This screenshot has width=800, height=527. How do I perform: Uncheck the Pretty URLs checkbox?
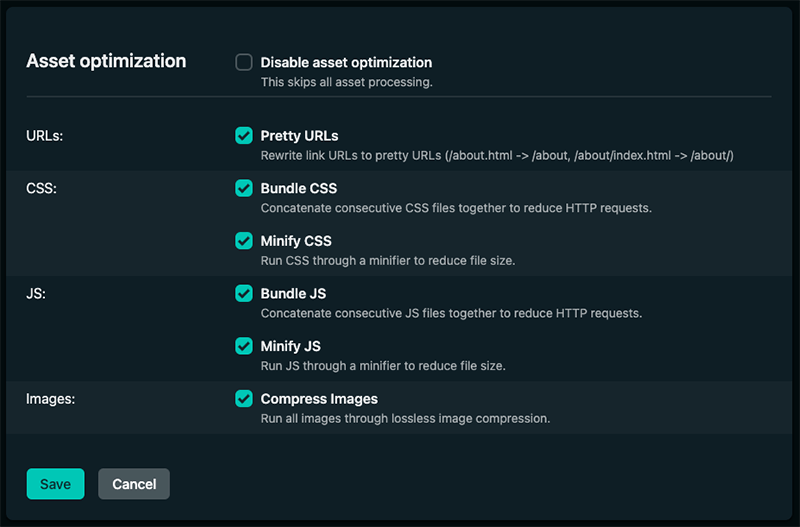tap(244, 135)
